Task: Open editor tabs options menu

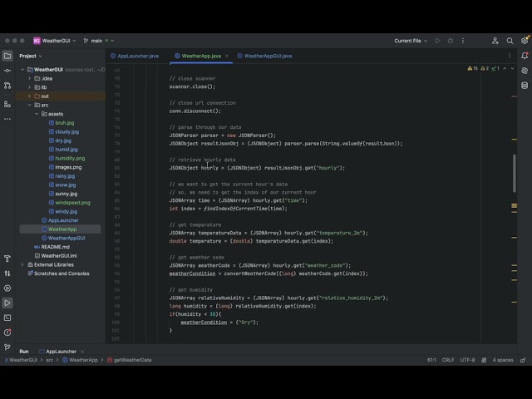Action: pos(510,56)
